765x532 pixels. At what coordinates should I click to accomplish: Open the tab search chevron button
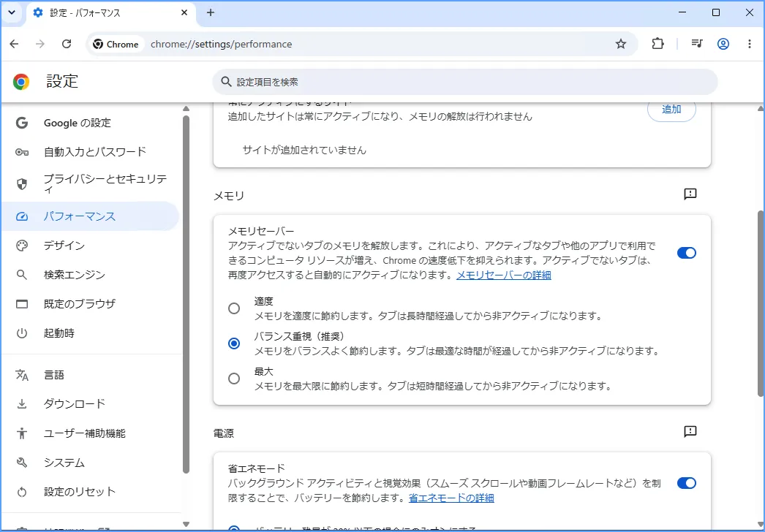click(12, 12)
